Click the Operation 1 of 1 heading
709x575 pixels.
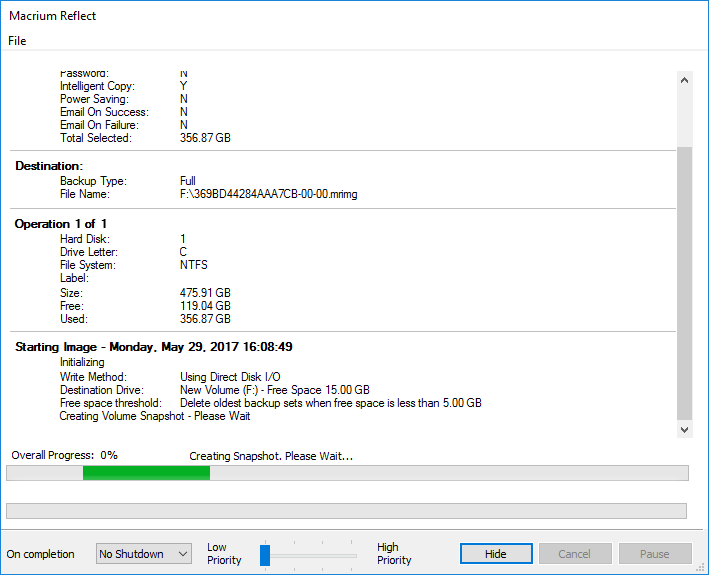(x=61, y=224)
